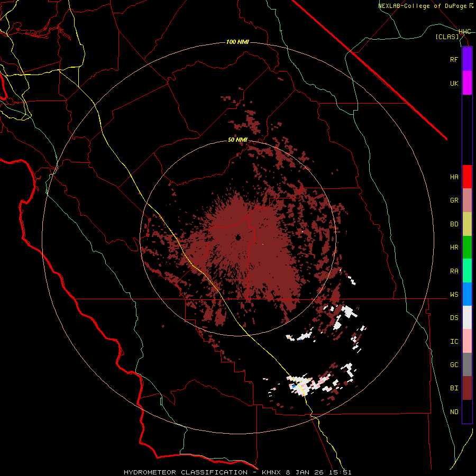Screen dimensions: 476x476
Task: Click the DS white legend swatch
Action: pyautogui.click(x=467, y=317)
